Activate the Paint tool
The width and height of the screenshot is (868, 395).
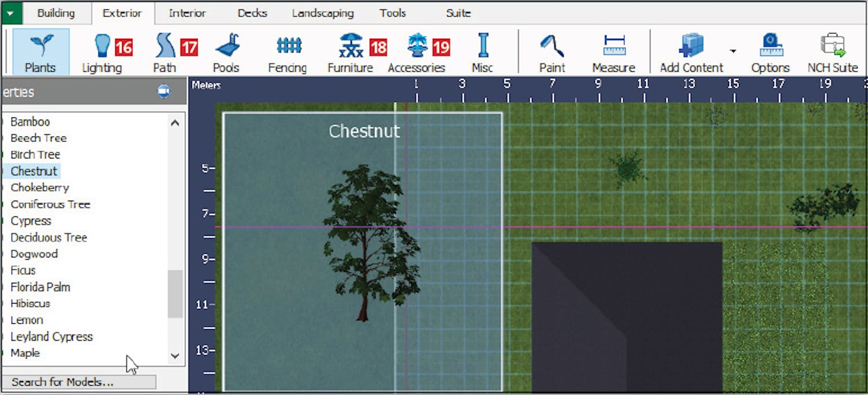[552, 52]
